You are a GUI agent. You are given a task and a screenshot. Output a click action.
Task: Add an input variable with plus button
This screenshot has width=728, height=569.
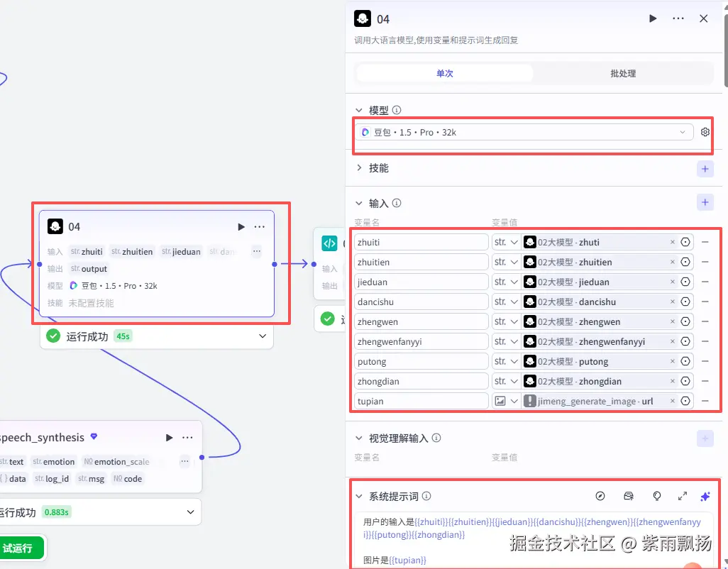click(705, 202)
